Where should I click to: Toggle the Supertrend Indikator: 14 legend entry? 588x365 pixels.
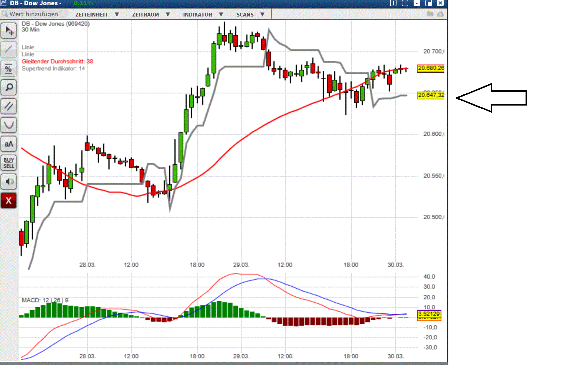(x=53, y=69)
